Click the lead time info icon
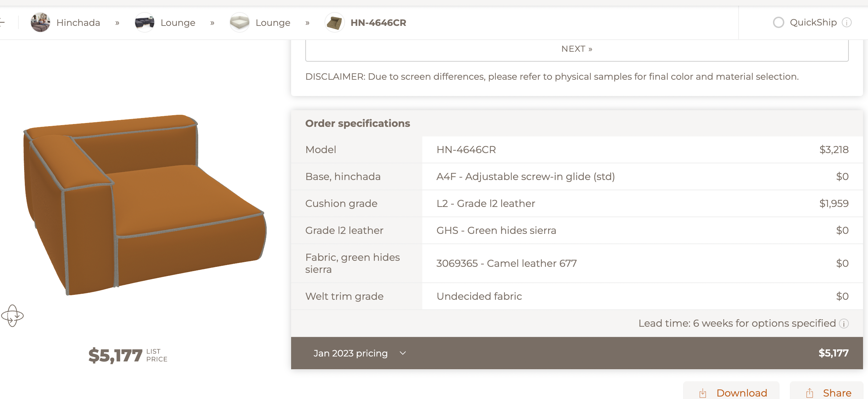 (844, 324)
